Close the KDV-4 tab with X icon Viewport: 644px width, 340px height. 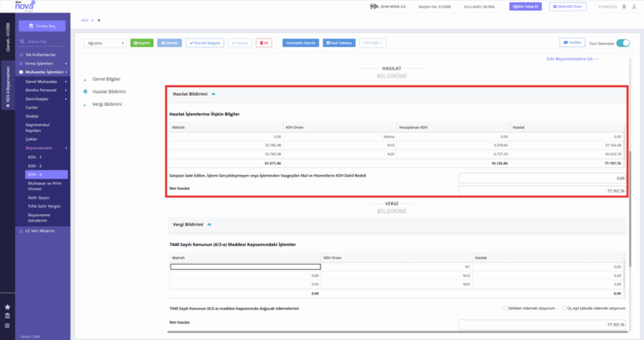coord(99,20)
